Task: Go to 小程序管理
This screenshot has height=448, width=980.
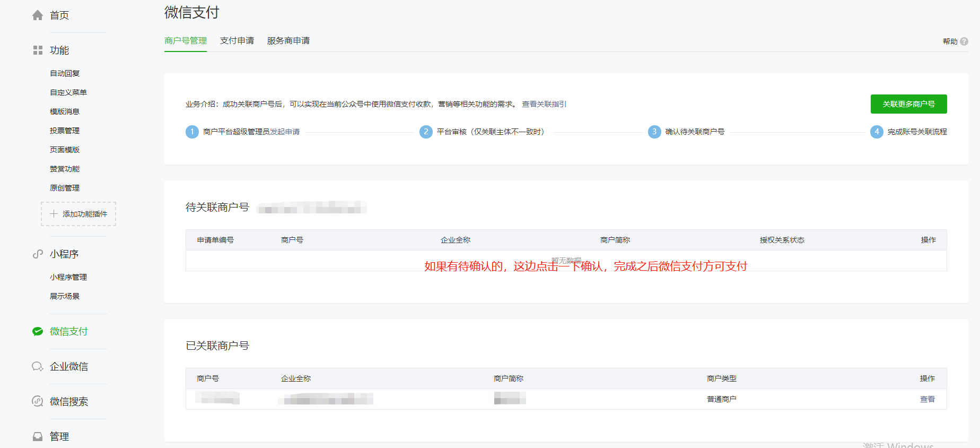Action: [68, 277]
